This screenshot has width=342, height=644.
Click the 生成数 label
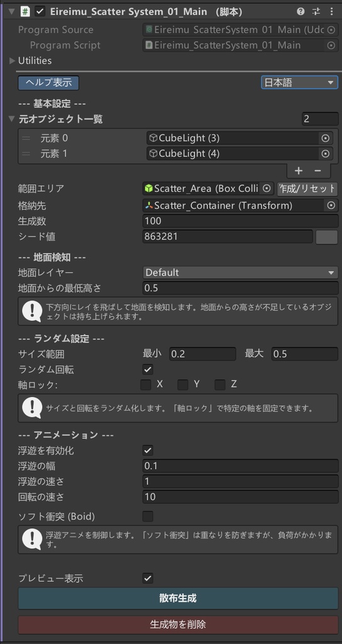pos(32,221)
